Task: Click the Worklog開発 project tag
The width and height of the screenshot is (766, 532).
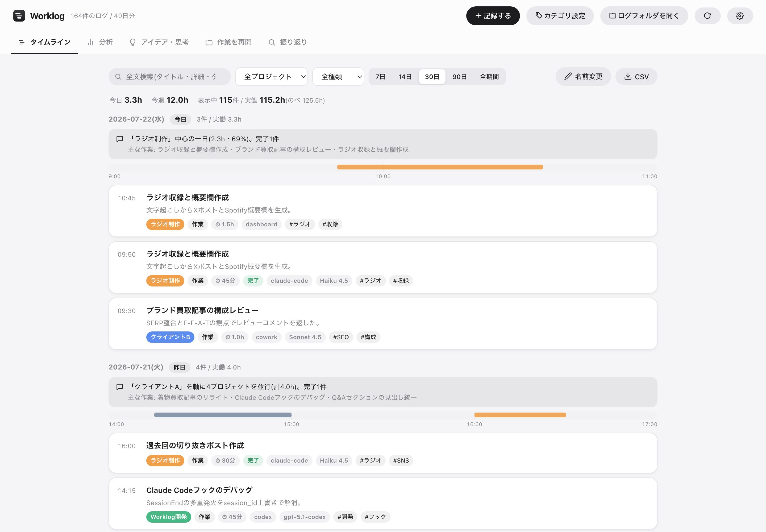Action: tap(168, 517)
